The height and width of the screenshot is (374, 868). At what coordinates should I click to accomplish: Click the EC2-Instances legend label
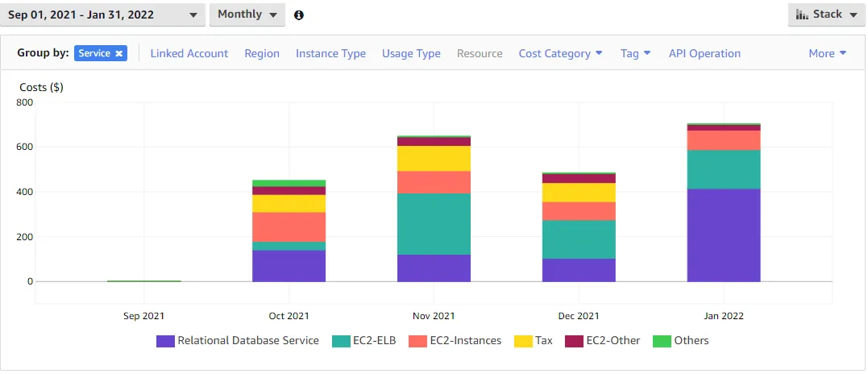466,341
